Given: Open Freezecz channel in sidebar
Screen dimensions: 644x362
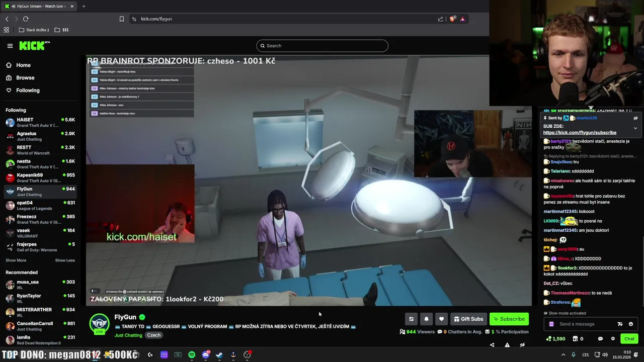Looking at the screenshot, I should (40, 219).
